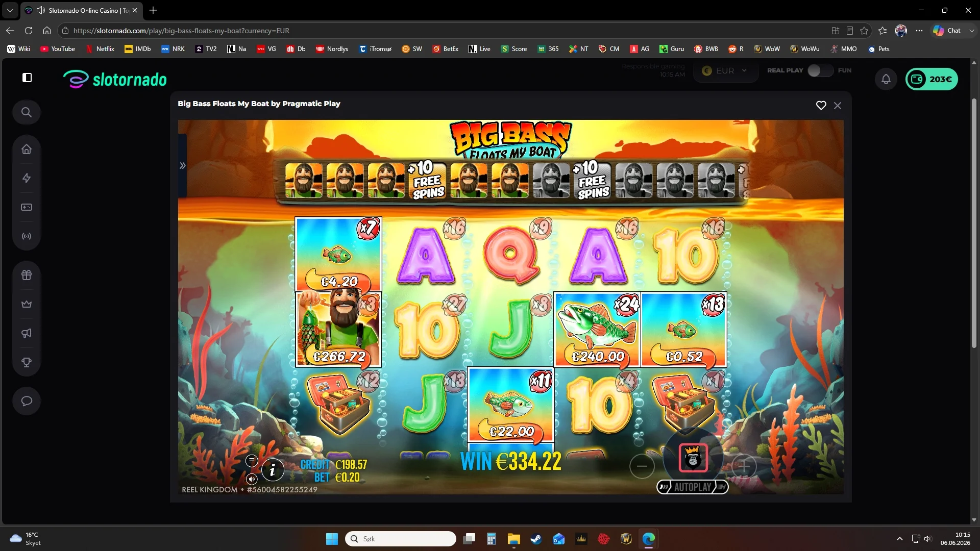Open the Netflix bookmark
This screenshot has height=551, width=980.
[x=100, y=49]
